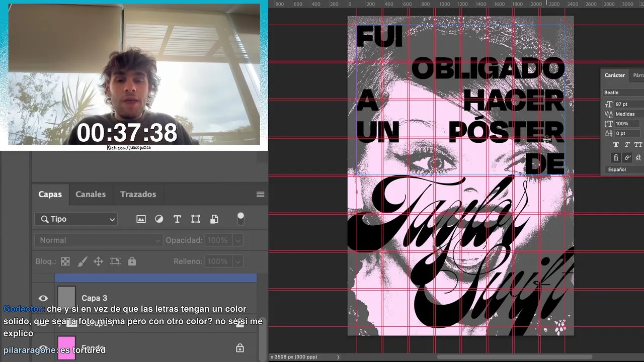
Task: Click the FUI text on poster
Action: (x=379, y=37)
